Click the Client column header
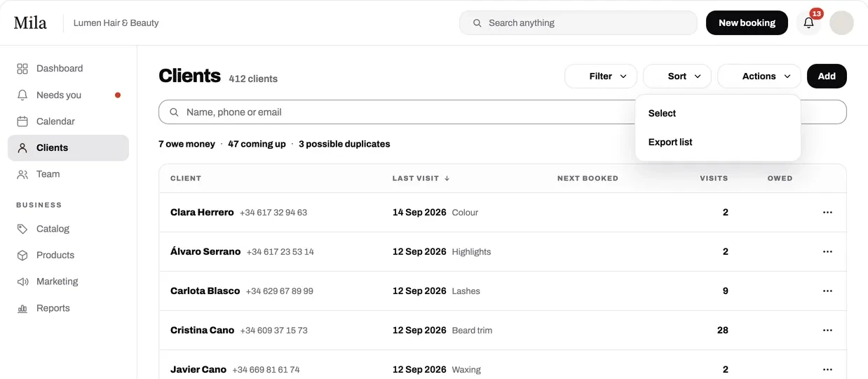This screenshot has width=868, height=379. point(186,178)
